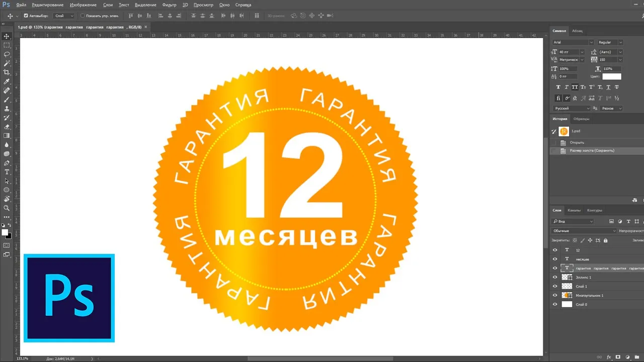Select the Hand tool
The image size is (644, 362).
tap(7, 199)
